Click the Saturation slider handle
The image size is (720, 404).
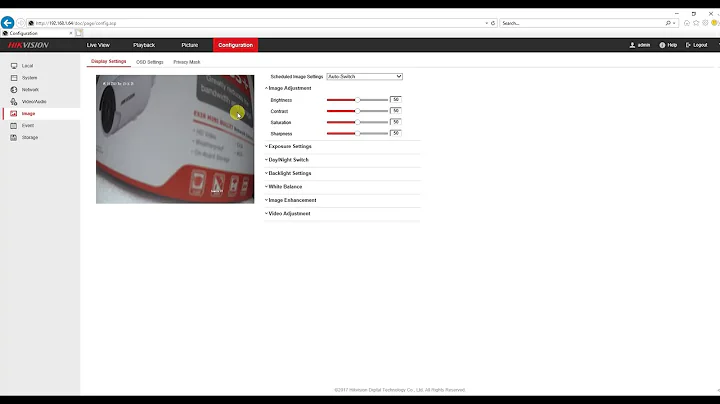click(357, 122)
